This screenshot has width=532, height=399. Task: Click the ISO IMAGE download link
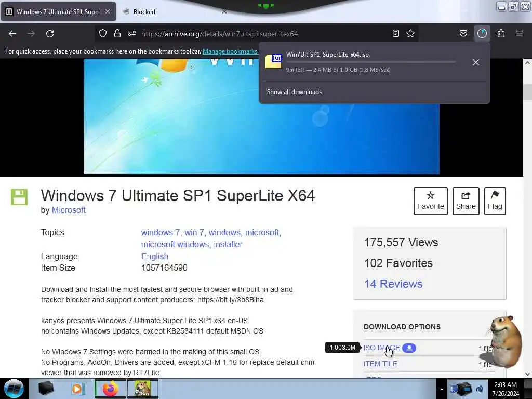[x=382, y=348]
